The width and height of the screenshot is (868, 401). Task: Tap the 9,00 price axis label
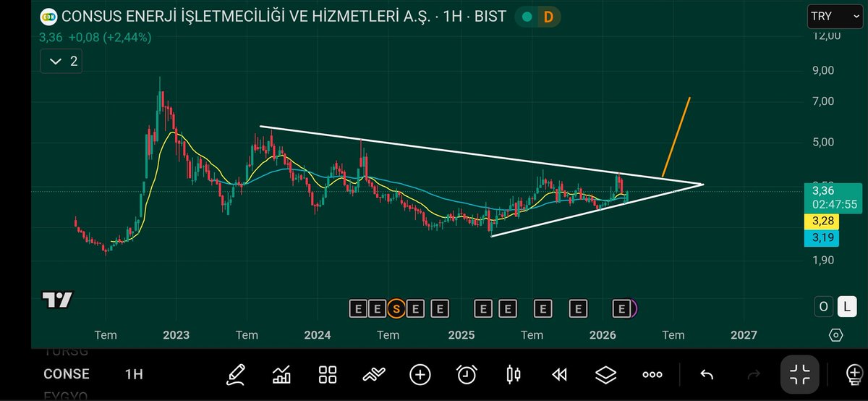(x=823, y=70)
